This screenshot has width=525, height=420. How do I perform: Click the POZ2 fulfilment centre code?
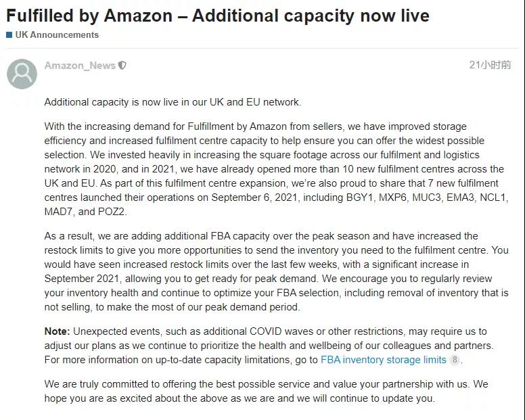pyautogui.click(x=111, y=212)
